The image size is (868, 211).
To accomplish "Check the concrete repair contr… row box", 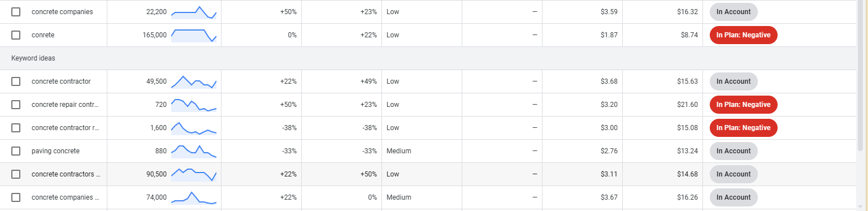I will pos(16,105).
